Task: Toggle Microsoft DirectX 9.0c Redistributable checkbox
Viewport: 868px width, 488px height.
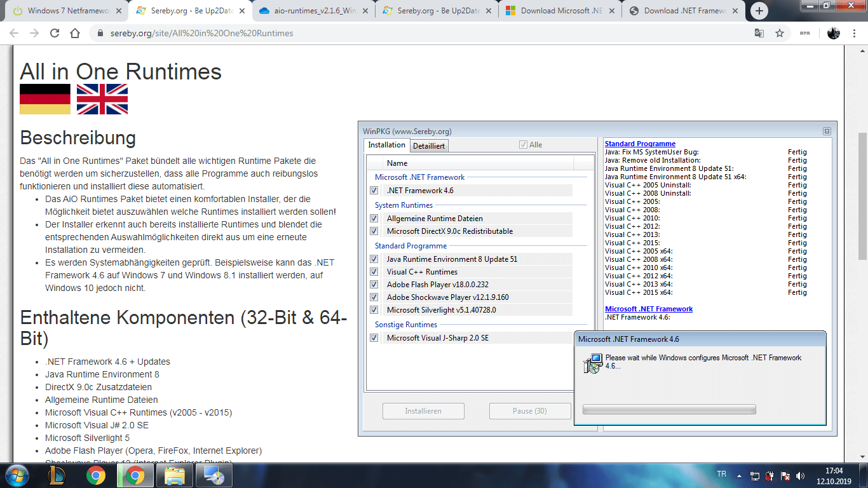Action: tap(374, 231)
